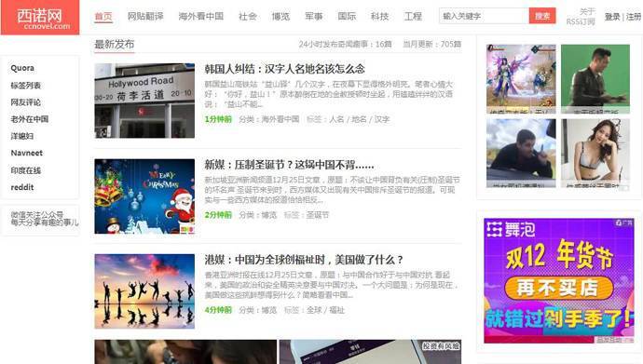Click the 全球 tag
This screenshot has width=643, height=364.
pos(314,310)
